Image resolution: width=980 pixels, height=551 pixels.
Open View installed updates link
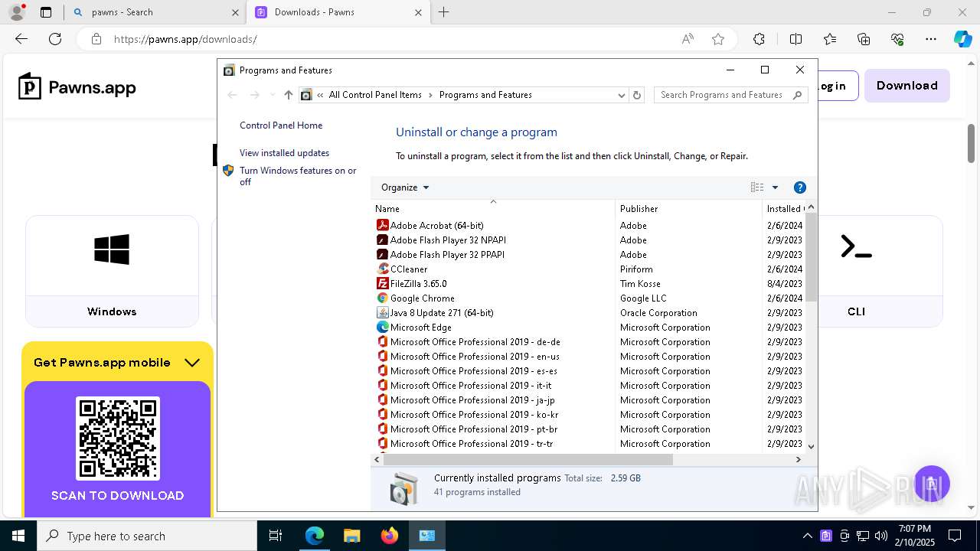click(284, 153)
